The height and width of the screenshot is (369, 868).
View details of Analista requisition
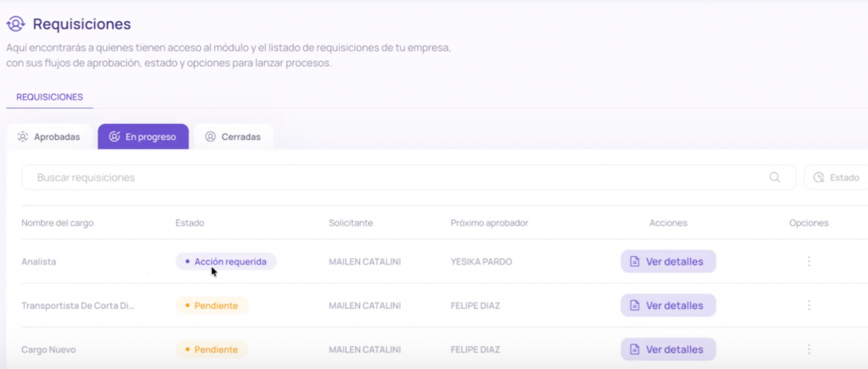coord(668,261)
